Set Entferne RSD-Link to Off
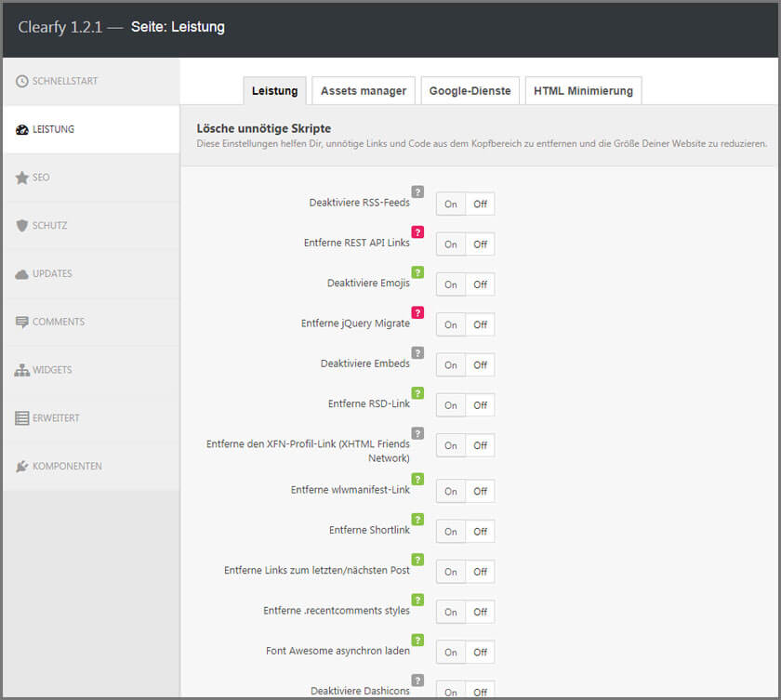This screenshot has height=700, width=781. pos(480,405)
